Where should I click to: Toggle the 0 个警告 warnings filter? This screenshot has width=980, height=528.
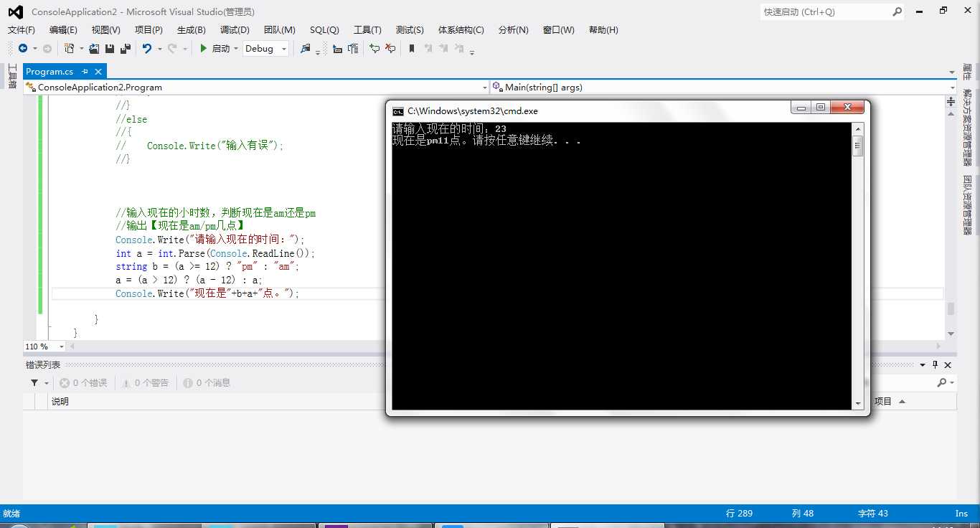145,383
